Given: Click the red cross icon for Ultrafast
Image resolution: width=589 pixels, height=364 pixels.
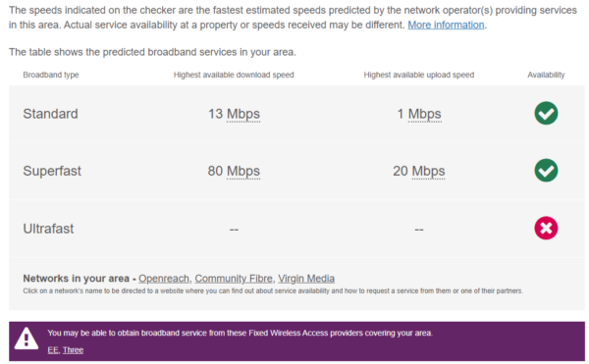Looking at the screenshot, I should coord(546,229).
